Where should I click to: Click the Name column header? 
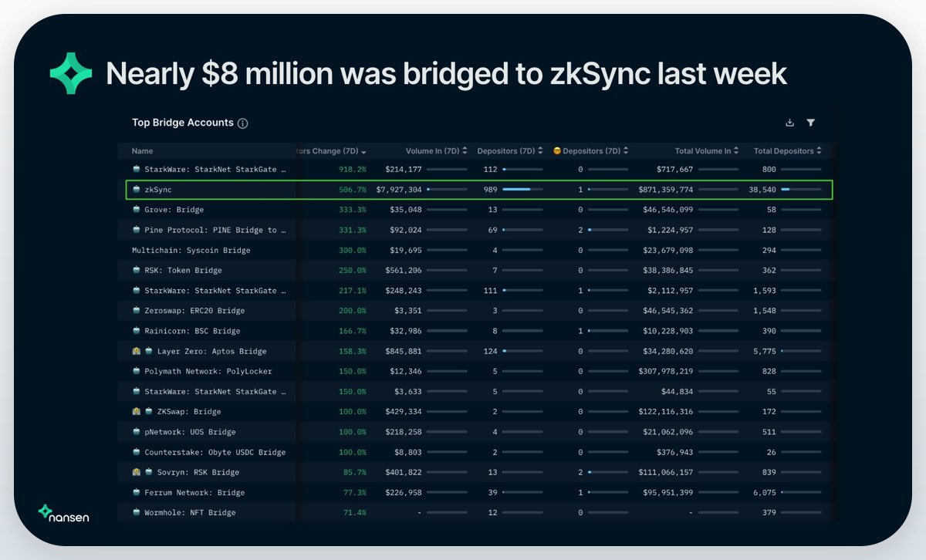143,151
